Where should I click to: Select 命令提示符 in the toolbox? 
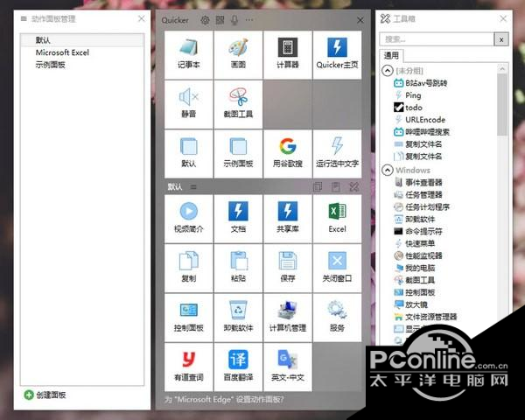click(418, 231)
